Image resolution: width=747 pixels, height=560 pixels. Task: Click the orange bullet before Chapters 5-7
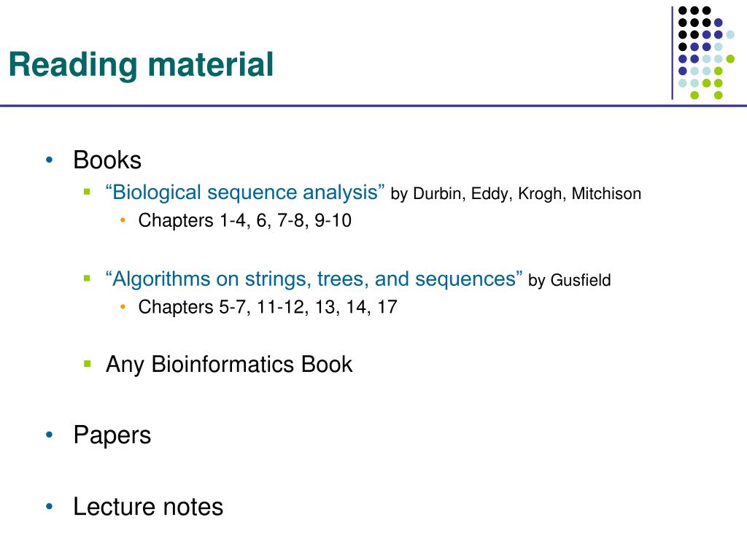123,307
